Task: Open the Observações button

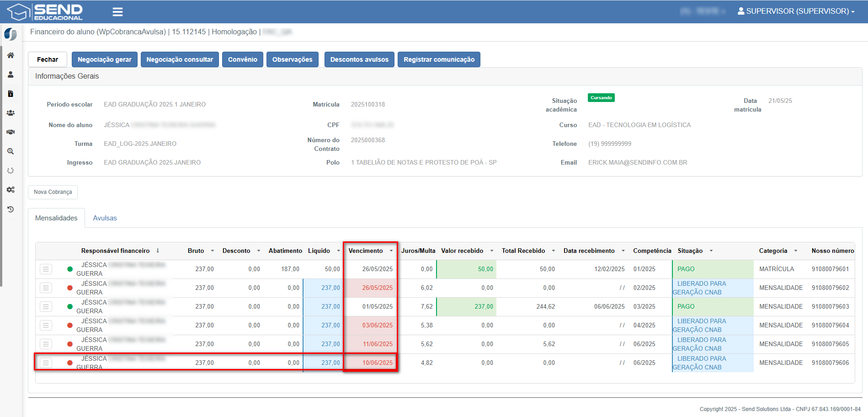Action: [293, 59]
